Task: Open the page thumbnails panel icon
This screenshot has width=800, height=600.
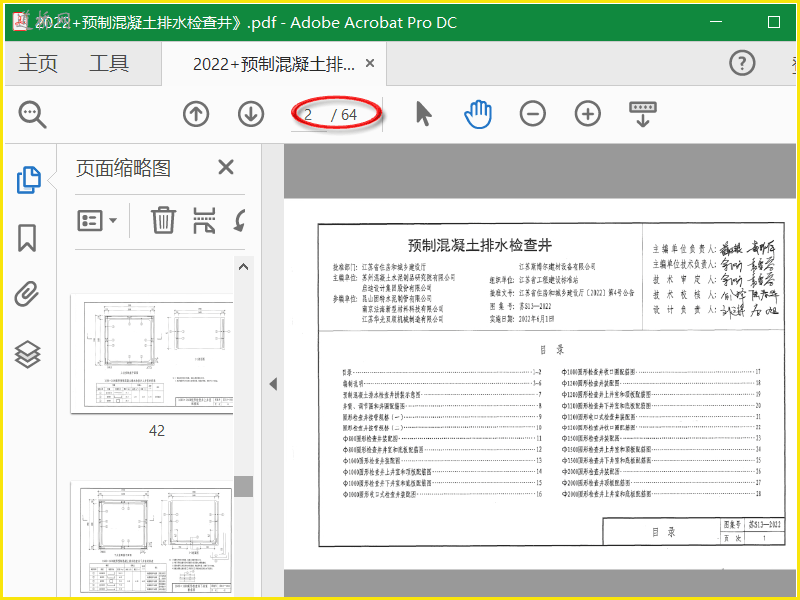Action: pos(29,180)
